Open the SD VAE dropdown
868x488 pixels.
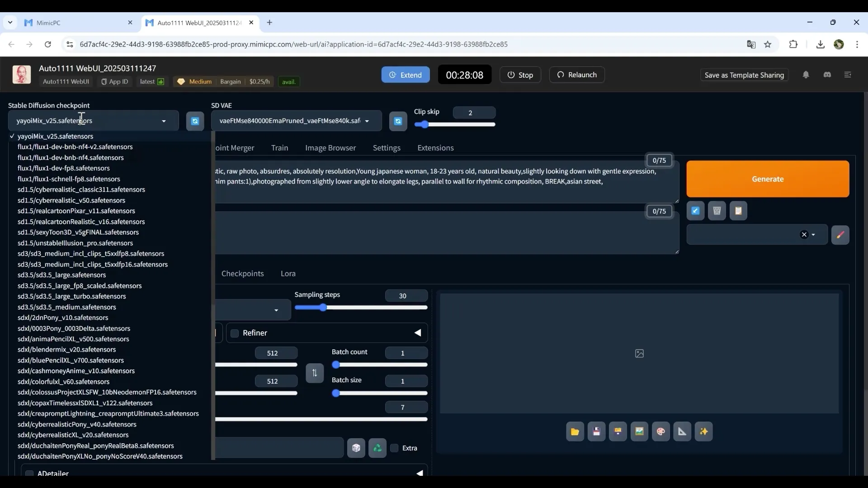[296, 121]
